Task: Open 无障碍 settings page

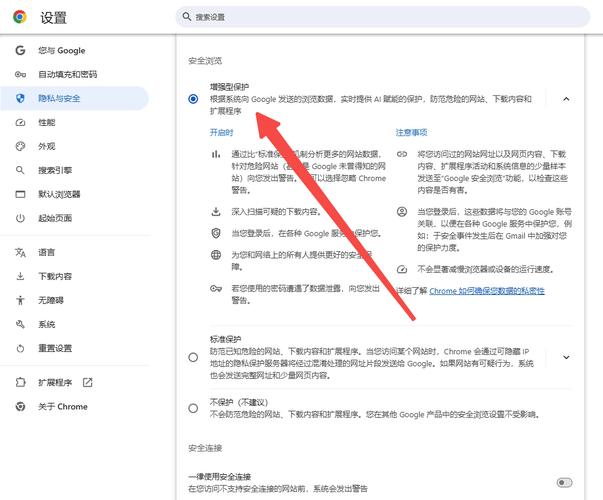Action: click(51, 300)
